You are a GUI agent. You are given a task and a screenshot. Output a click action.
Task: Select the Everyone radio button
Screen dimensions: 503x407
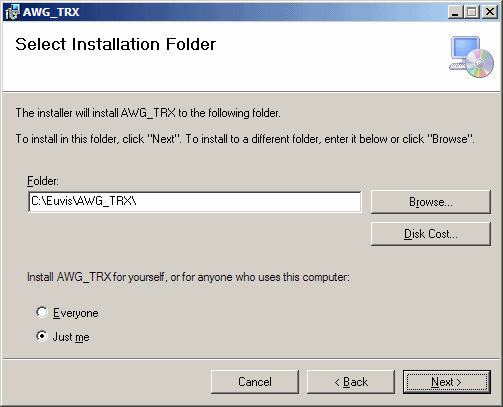pos(42,312)
